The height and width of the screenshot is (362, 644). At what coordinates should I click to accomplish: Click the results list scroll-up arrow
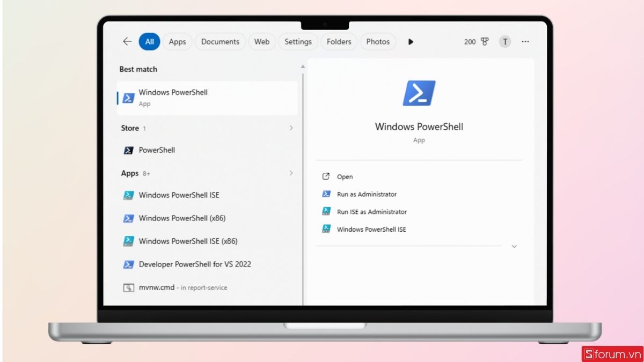(303, 67)
